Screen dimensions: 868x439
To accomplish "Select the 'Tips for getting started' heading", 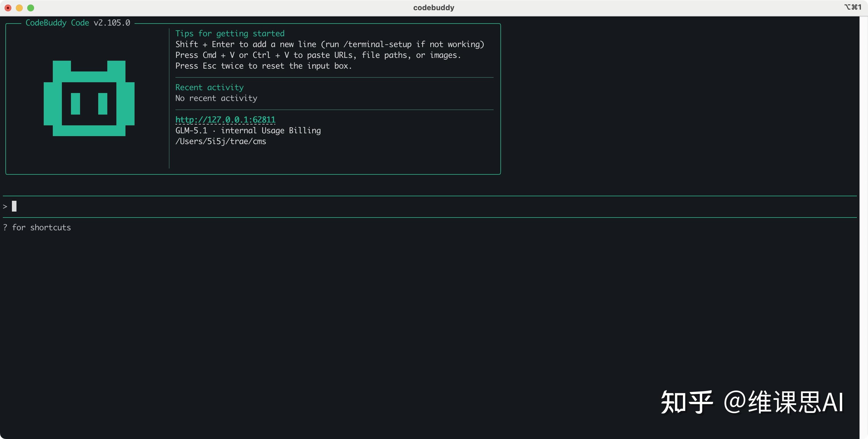I will [230, 34].
